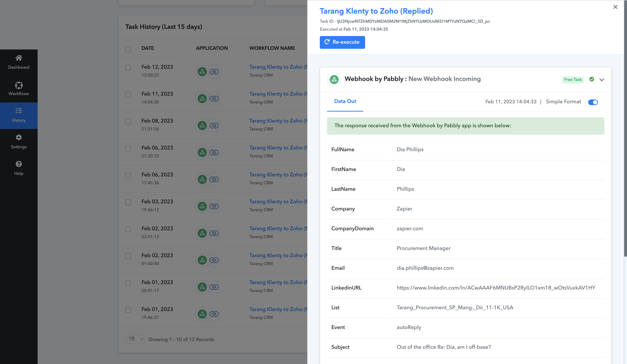Click the Webhook by Pabbly app icon in panel header

(334, 80)
